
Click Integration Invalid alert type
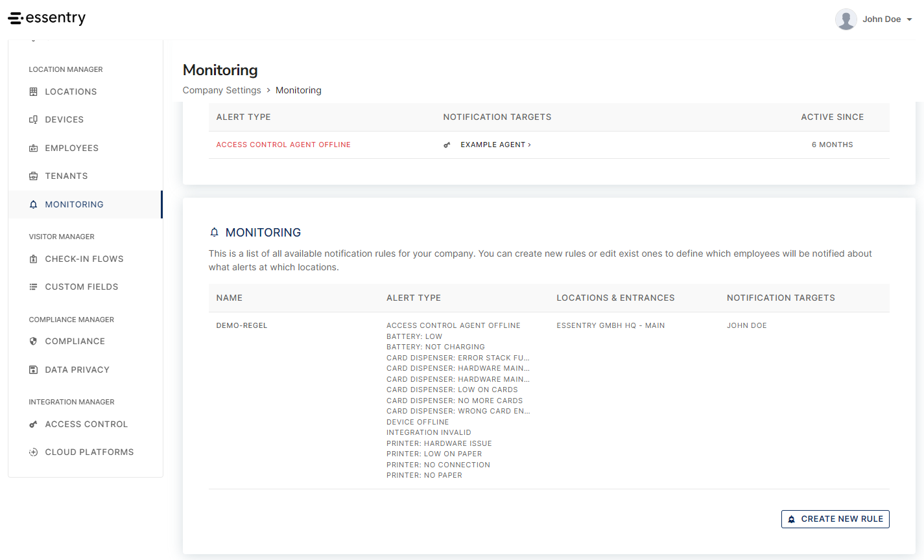point(429,432)
